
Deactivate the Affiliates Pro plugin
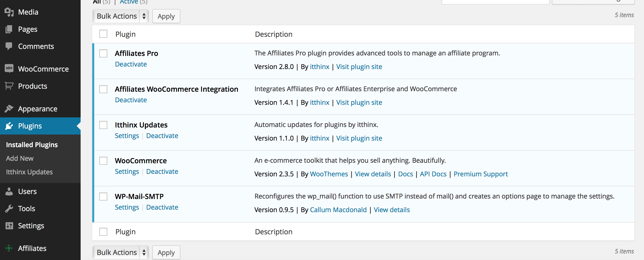[131, 64]
